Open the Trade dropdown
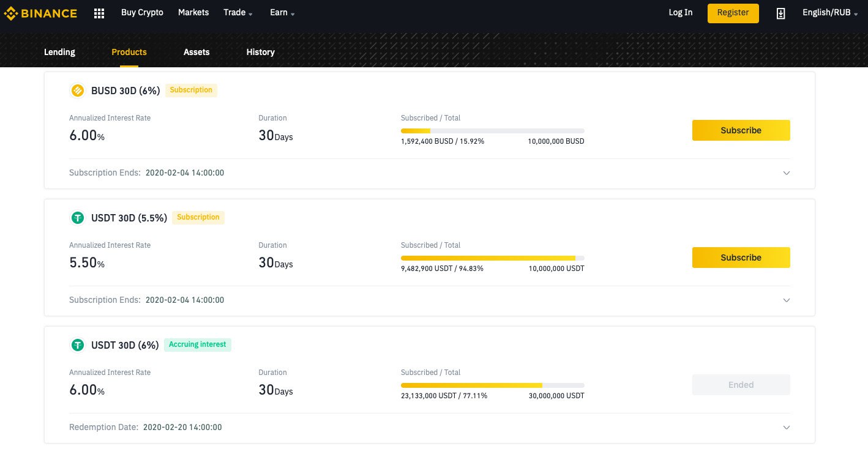This screenshot has height=449, width=868. [x=238, y=12]
